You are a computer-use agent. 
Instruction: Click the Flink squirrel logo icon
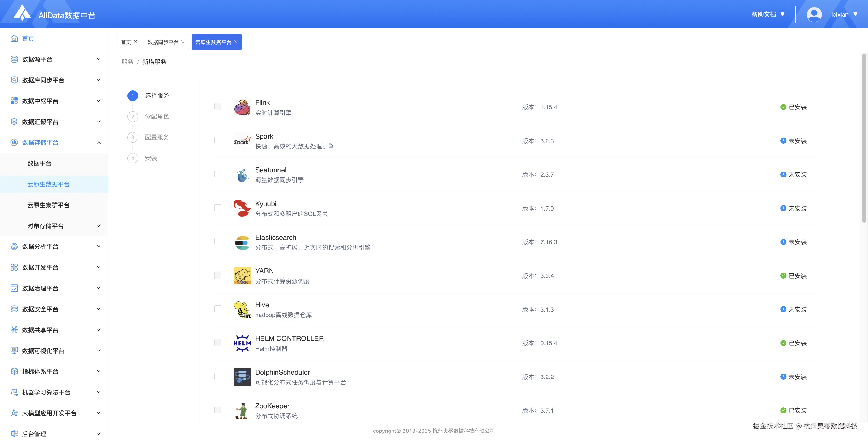[242, 107]
